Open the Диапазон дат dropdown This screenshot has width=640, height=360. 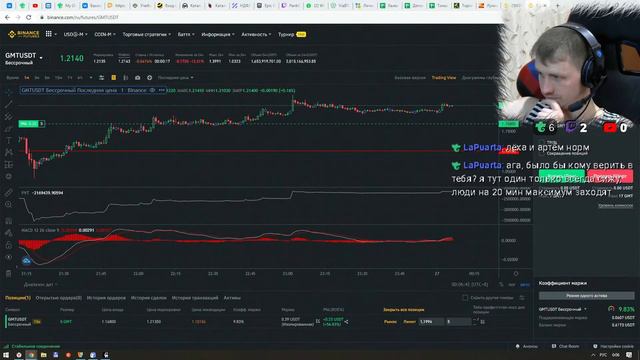pos(41,284)
